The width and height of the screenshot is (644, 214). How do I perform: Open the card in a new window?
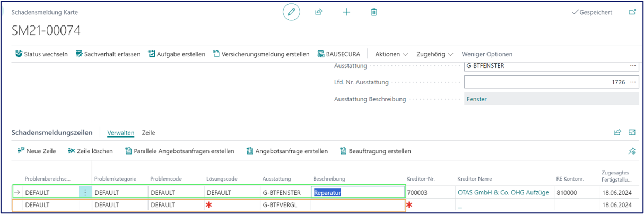pyautogui.click(x=632, y=12)
